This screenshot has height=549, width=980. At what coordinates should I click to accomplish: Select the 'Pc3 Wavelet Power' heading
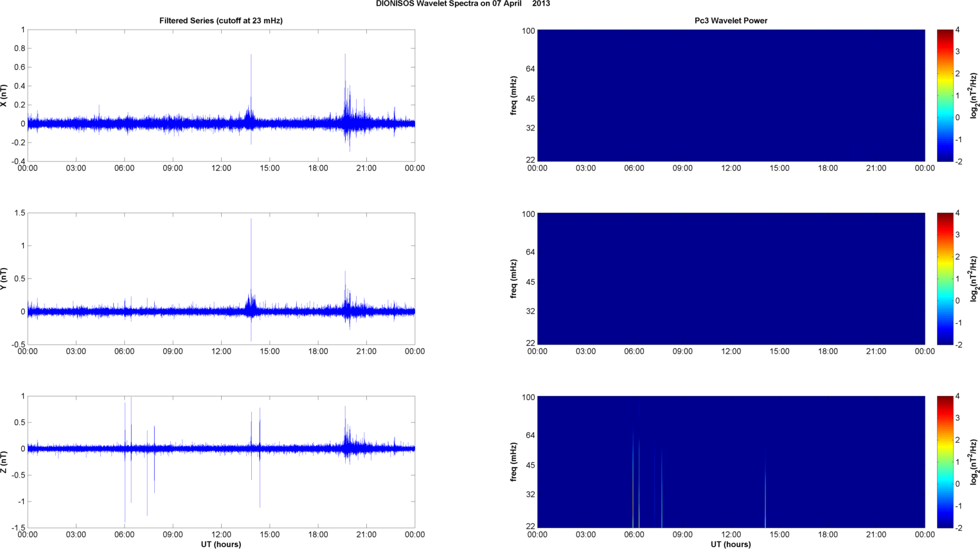[x=731, y=21]
